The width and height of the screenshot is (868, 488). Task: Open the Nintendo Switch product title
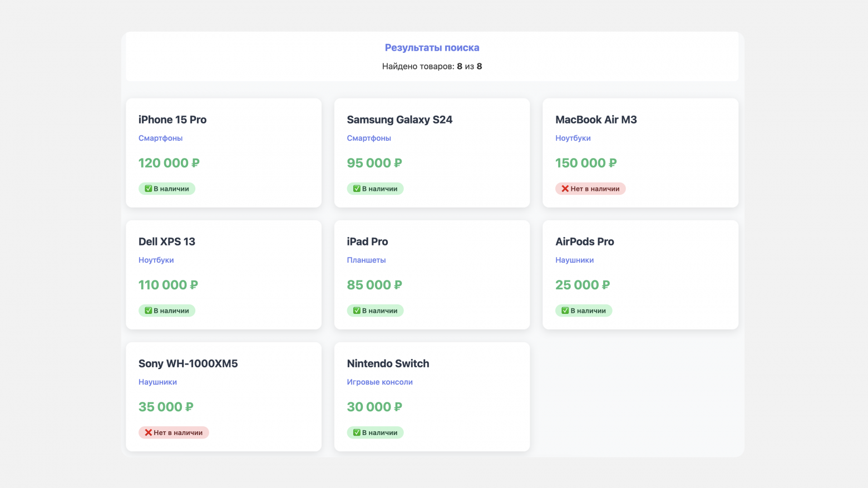pos(388,363)
